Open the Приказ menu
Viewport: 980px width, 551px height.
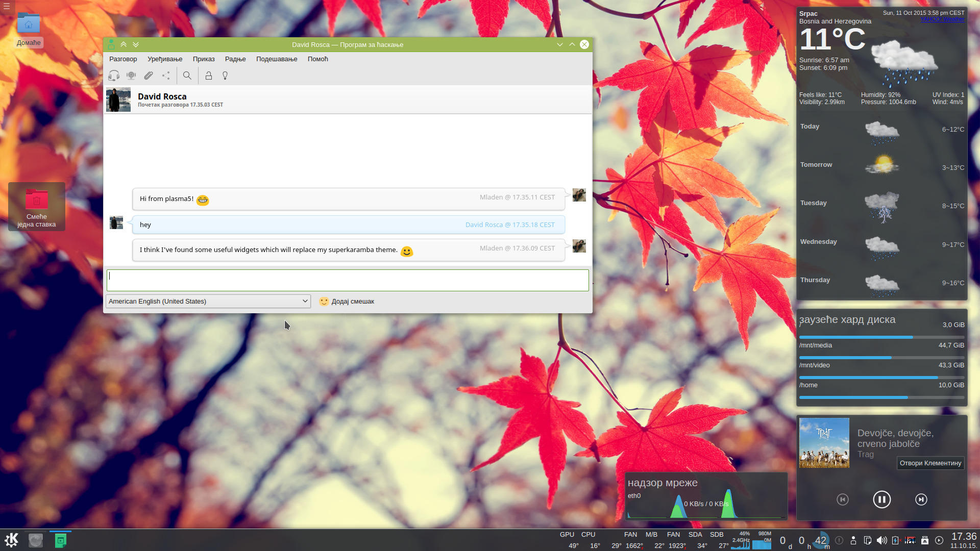pyautogui.click(x=204, y=59)
